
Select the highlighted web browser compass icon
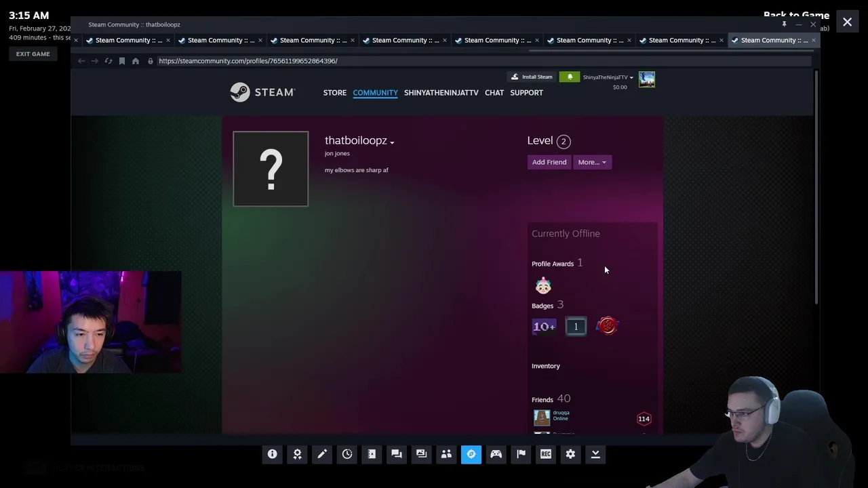pos(471,454)
